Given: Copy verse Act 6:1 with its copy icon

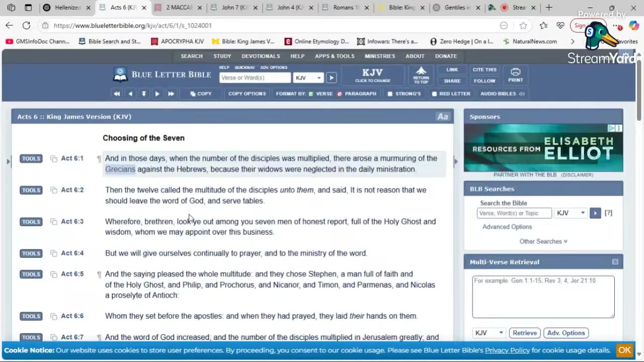Looking at the screenshot, I should [x=54, y=159].
